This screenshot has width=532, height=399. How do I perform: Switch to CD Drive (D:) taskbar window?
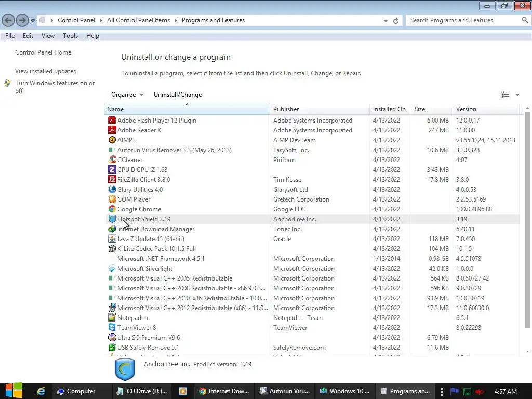tap(142, 391)
